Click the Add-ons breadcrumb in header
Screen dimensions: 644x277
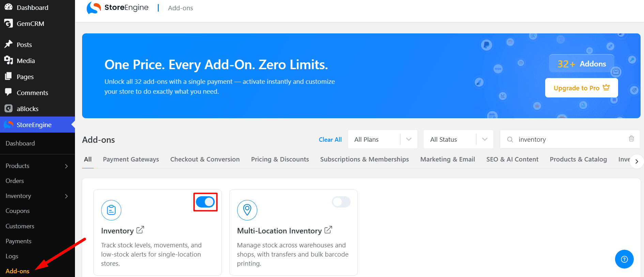tap(180, 8)
